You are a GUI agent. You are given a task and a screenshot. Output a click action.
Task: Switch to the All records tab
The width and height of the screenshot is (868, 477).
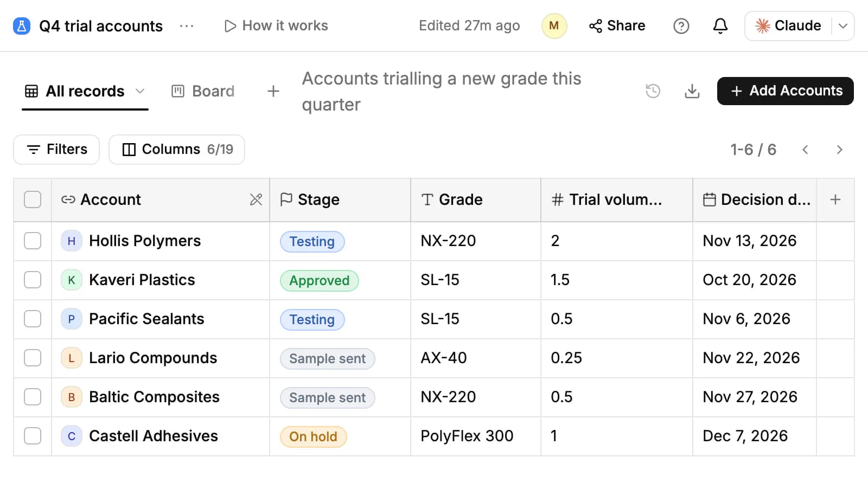(x=85, y=91)
